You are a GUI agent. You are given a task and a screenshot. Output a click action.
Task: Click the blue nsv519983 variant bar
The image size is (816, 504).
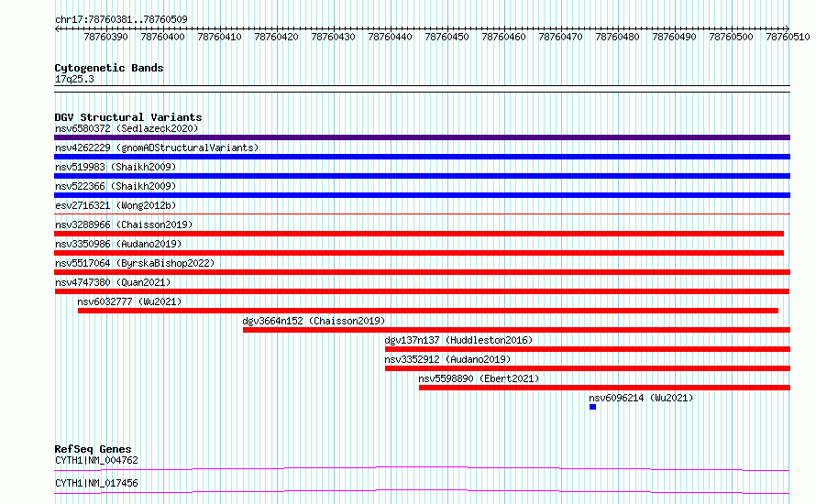[x=422, y=176]
